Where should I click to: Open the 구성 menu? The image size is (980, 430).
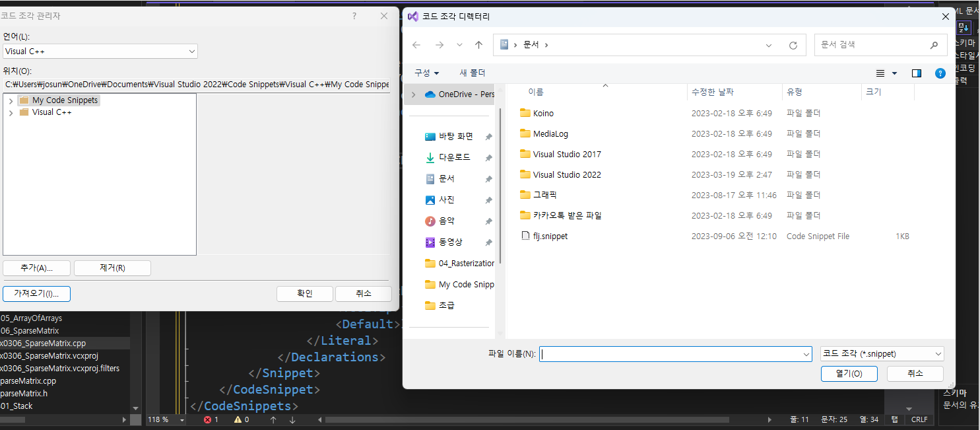coord(426,73)
